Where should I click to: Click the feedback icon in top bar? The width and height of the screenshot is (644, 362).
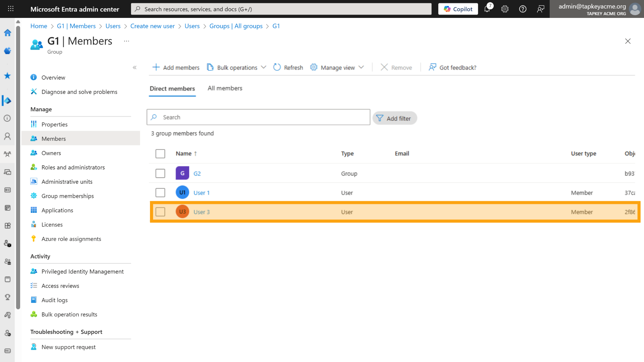(540, 9)
